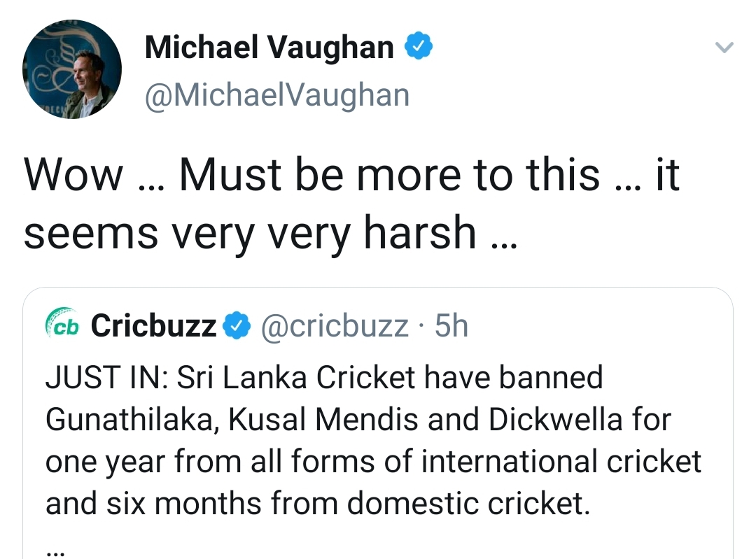
Task: Click Michael Vaughan's blue verified badge
Action: click(x=418, y=45)
